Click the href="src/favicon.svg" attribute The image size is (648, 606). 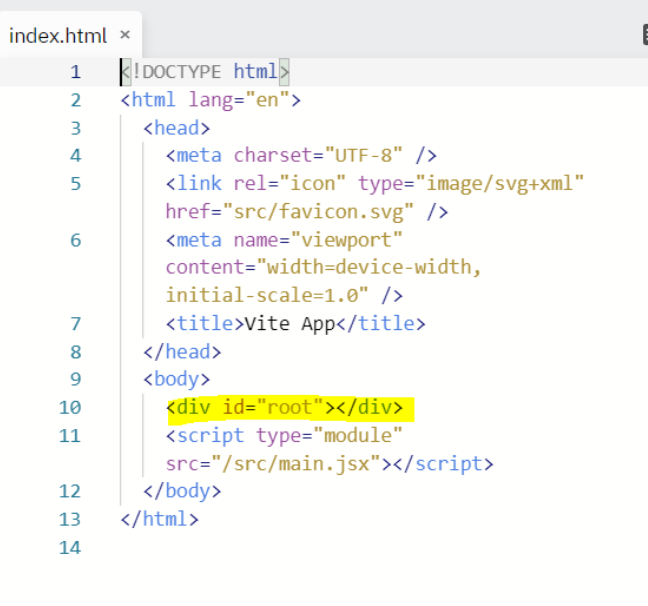tap(289, 212)
